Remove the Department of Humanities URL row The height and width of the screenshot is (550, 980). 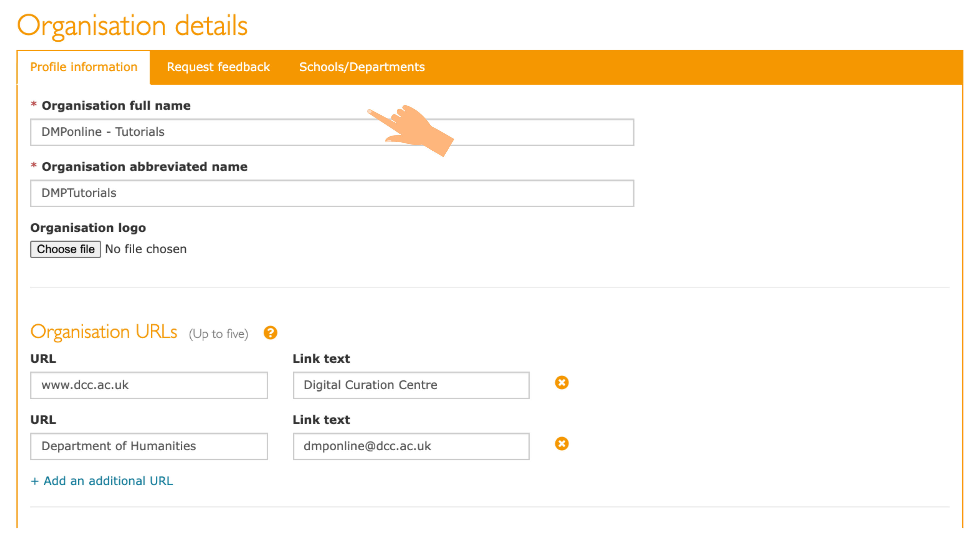point(562,443)
